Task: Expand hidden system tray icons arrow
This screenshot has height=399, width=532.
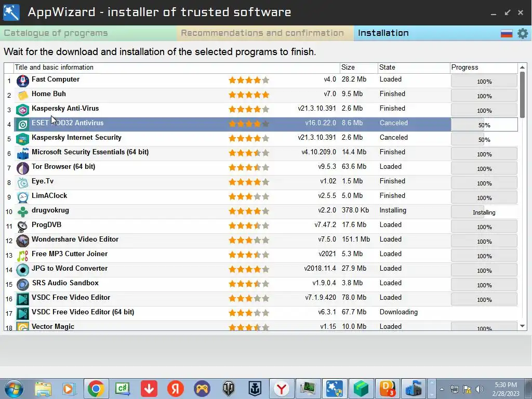Action: (442, 389)
